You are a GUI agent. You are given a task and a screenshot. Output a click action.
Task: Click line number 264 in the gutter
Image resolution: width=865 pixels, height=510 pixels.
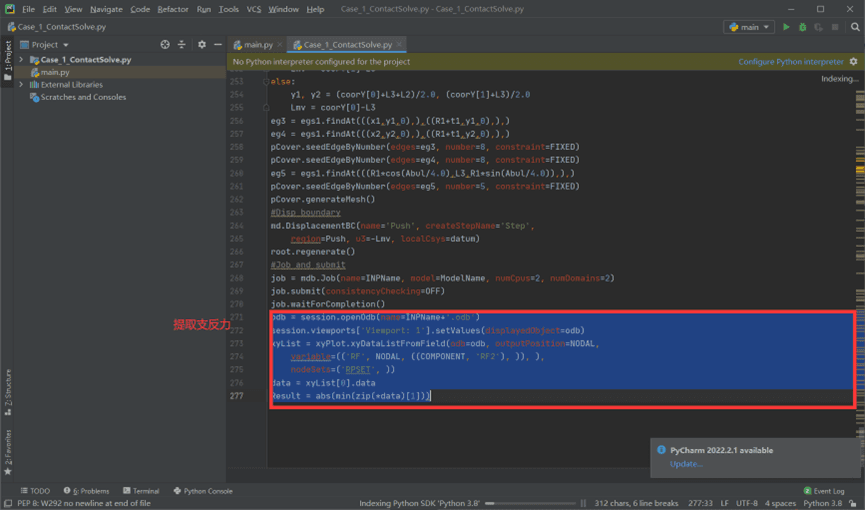236,226
